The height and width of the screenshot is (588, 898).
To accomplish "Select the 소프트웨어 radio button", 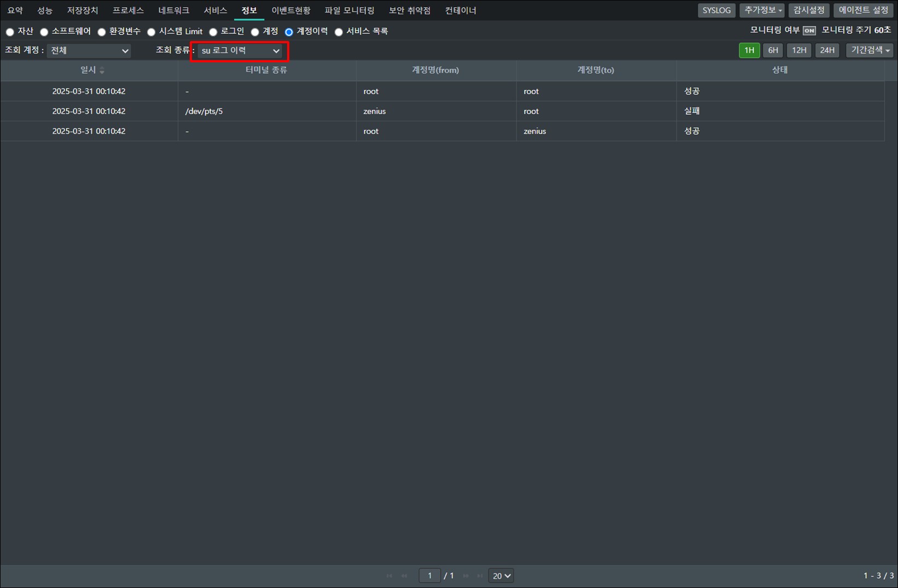I will [44, 32].
